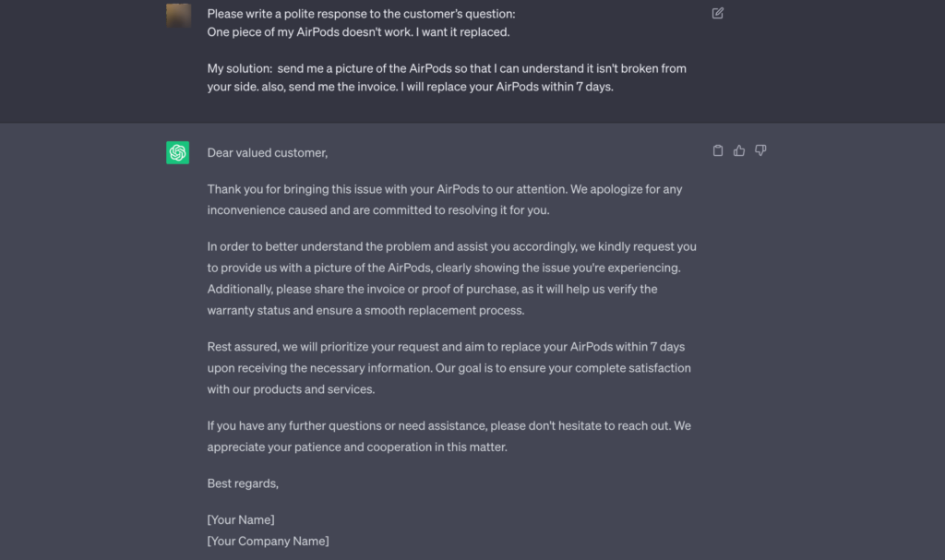The height and width of the screenshot is (560, 945).
Task: Click the "[Your Company Name]" placeholder text
Action: (268, 541)
